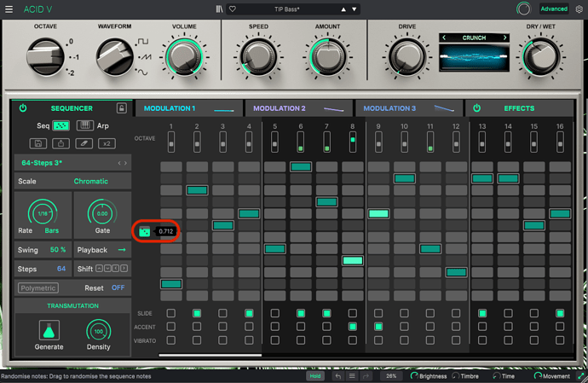
Task: Click the step 8 octave slider
Action: (x=353, y=142)
